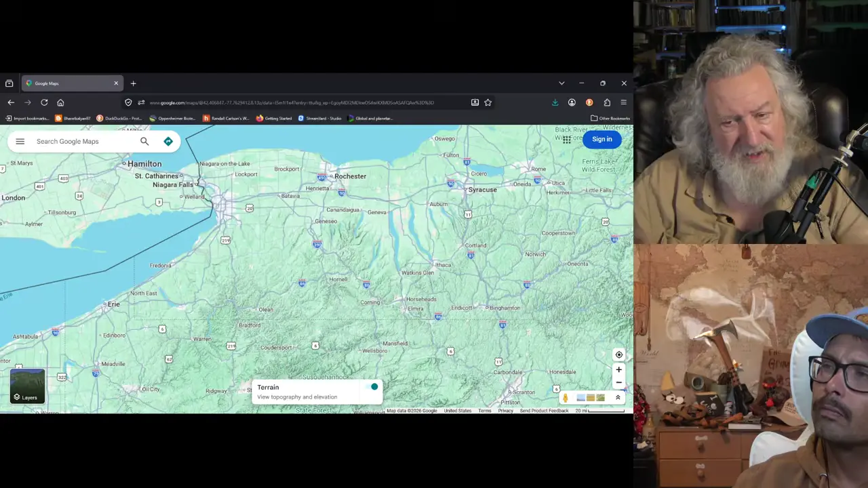Click the search magnifier icon in Maps
Image resolution: width=868 pixels, height=488 pixels.
144,141
